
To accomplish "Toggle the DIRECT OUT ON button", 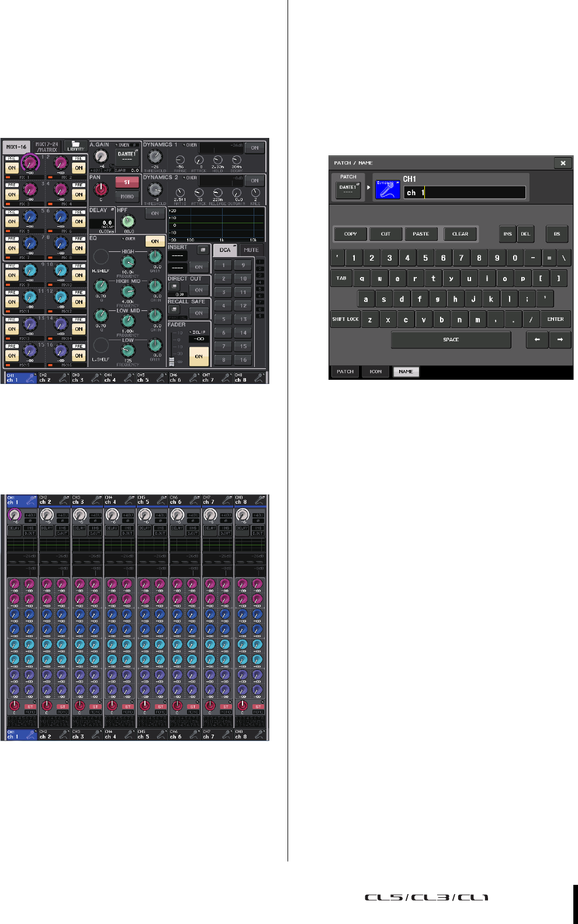I will 199,290.
